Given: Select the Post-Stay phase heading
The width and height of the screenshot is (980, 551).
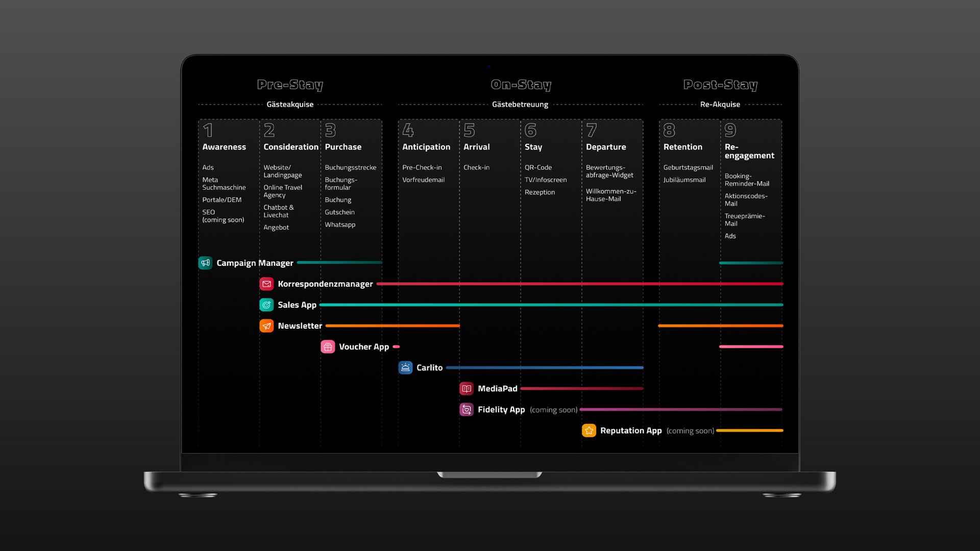Looking at the screenshot, I should pyautogui.click(x=720, y=85).
